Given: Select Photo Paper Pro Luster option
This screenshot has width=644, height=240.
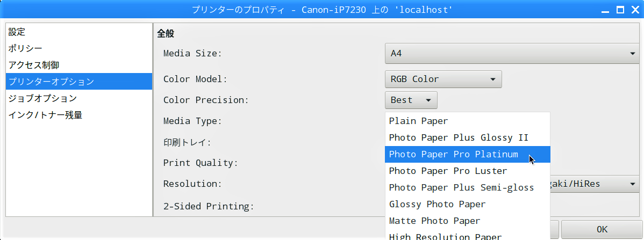Looking at the screenshot, I should (467, 171).
